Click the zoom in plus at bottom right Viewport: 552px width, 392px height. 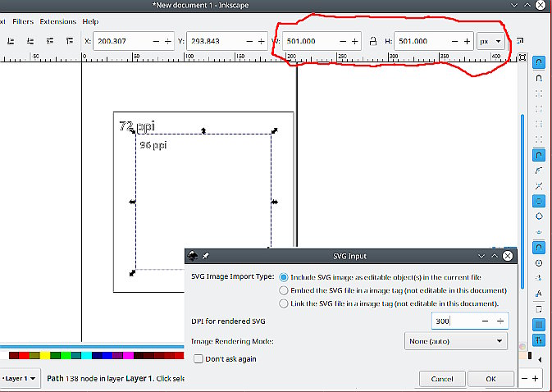(x=535, y=379)
